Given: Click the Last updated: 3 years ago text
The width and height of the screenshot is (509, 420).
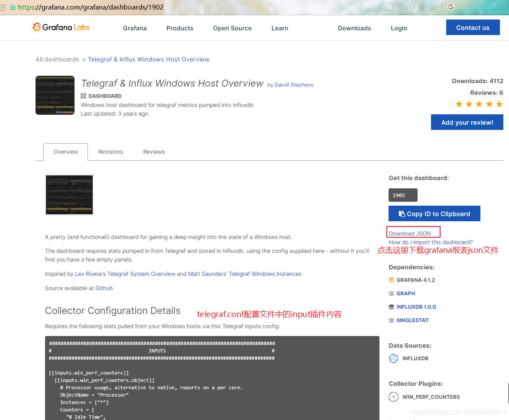Looking at the screenshot, I should [x=115, y=113].
